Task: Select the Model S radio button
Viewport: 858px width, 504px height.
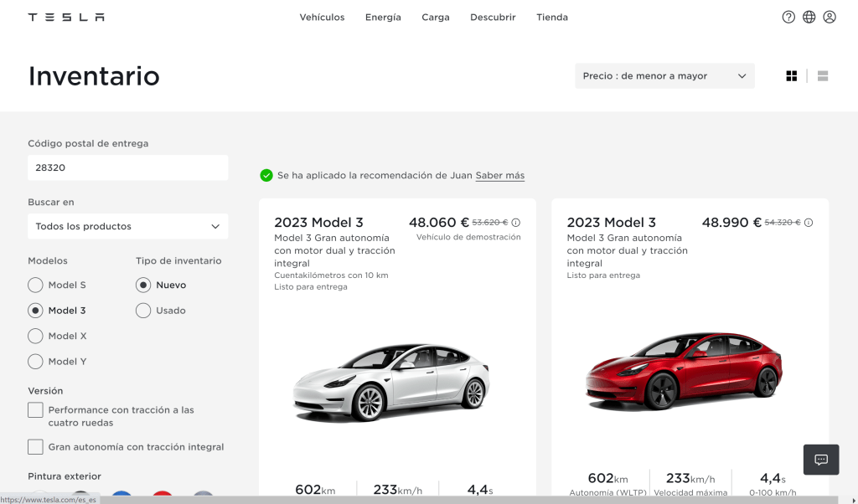Action: click(35, 285)
